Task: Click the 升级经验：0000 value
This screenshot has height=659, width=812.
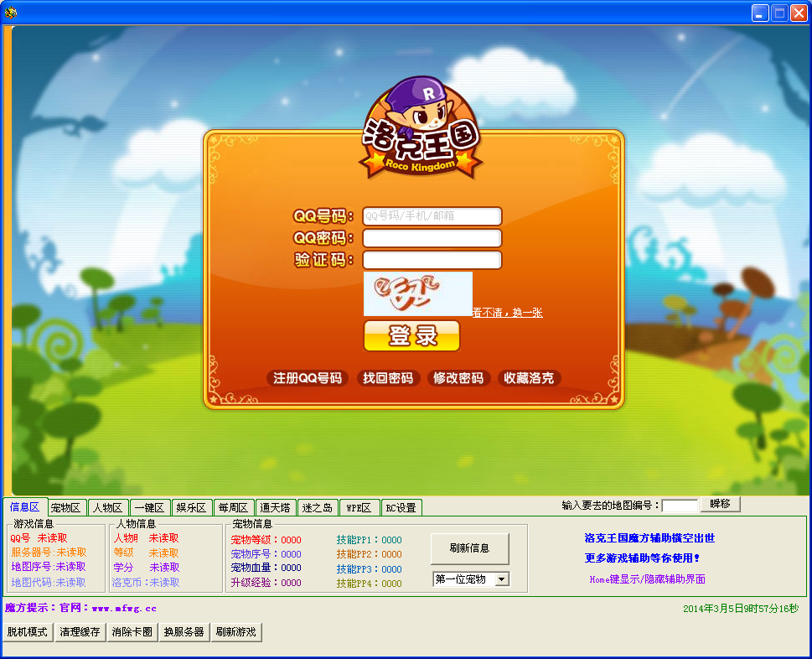Action: 266,583
